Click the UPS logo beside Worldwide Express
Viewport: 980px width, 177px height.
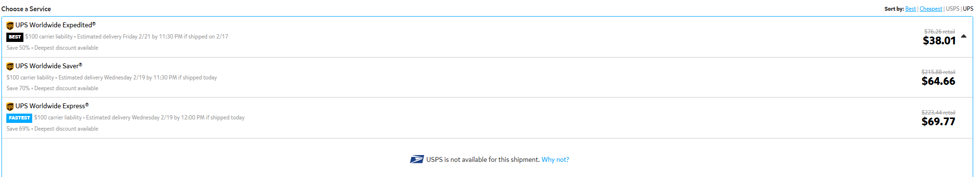(x=10, y=106)
